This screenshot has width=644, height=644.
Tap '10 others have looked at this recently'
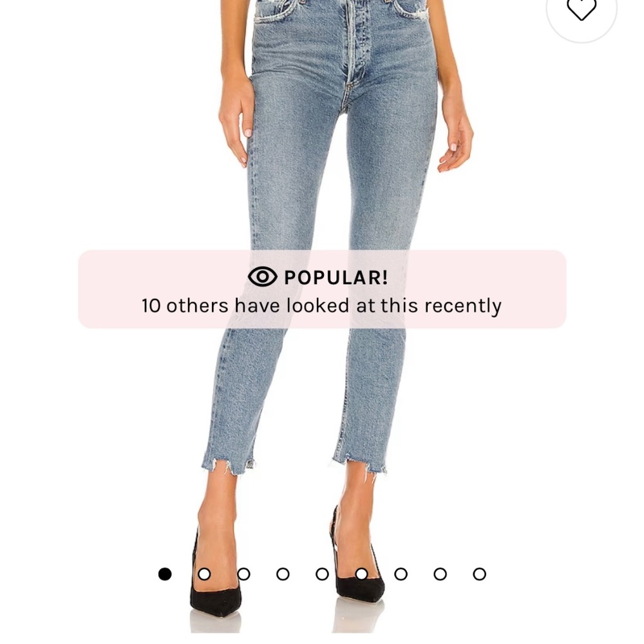(x=321, y=306)
